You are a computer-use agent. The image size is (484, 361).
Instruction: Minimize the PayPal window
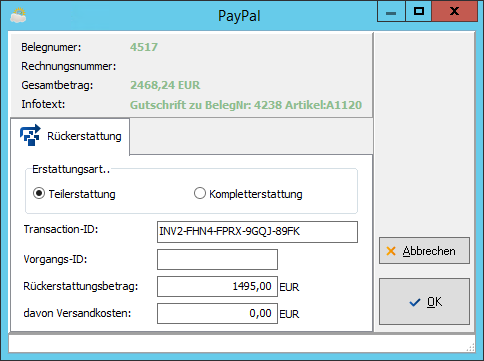(391, 12)
